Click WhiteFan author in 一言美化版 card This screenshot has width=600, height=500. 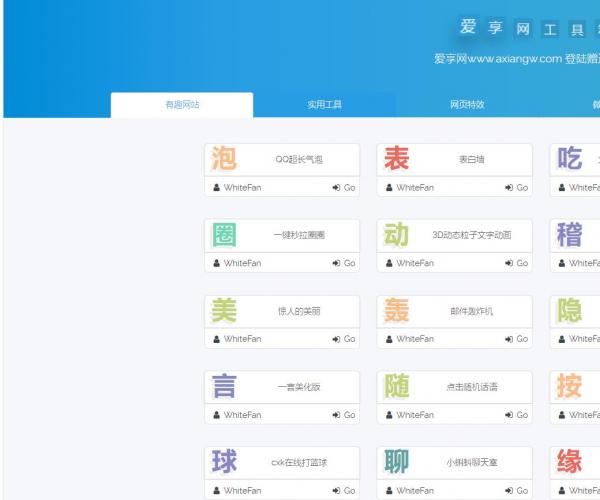243,415
